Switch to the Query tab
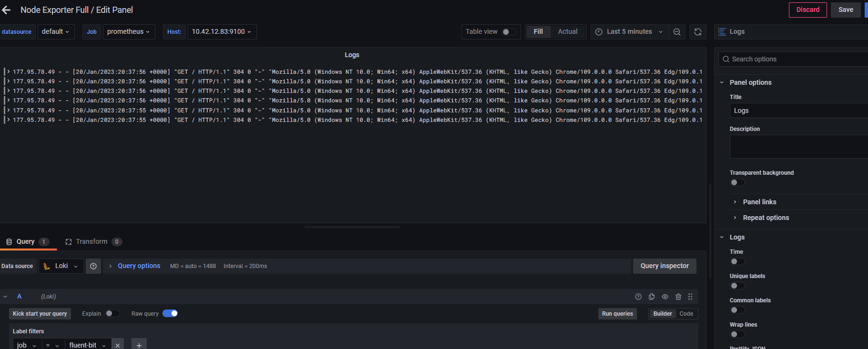 pos(28,242)
